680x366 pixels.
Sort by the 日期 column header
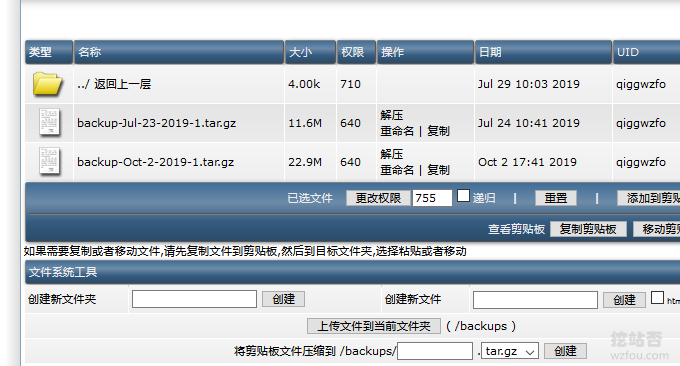point(543,52)
